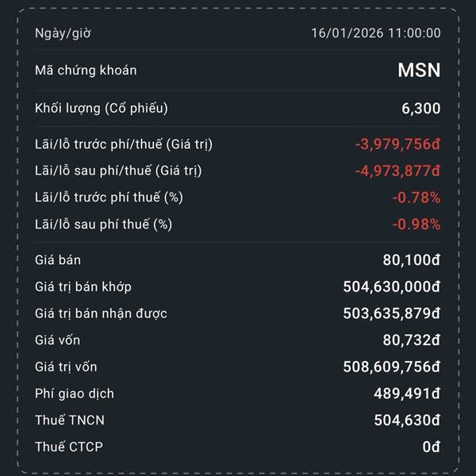Click the Giá trị bán nhận được label
The width and height of the screenshot is (476, 476).
pyautogui.click(x=101, y=313)
